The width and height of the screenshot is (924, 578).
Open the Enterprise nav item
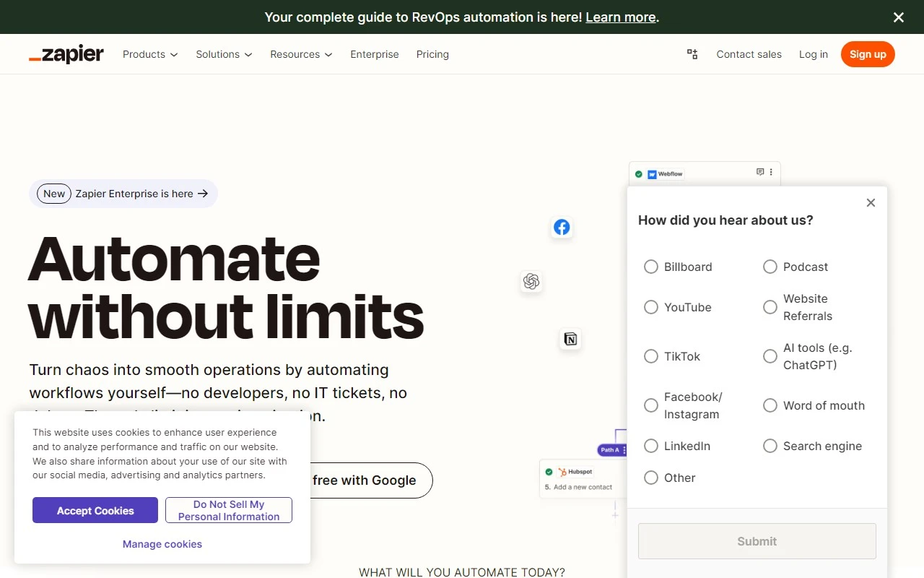tap(375, 54)
